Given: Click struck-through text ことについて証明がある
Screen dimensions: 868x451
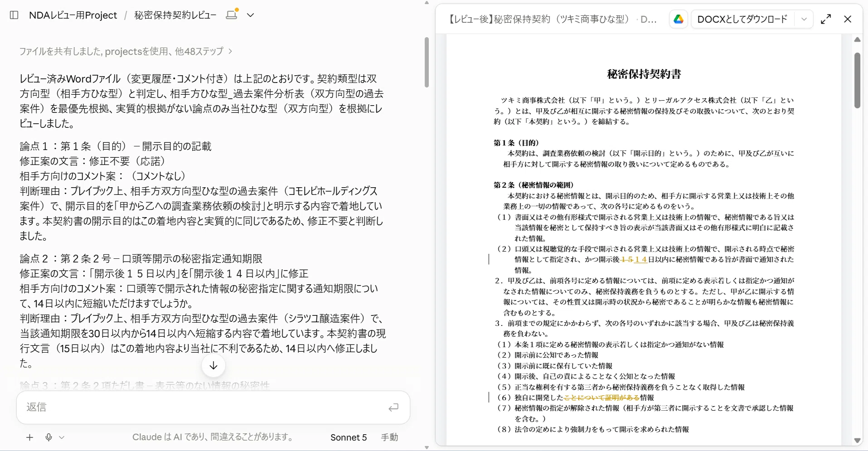Looking at the screenshot, I should click(601, 398).
